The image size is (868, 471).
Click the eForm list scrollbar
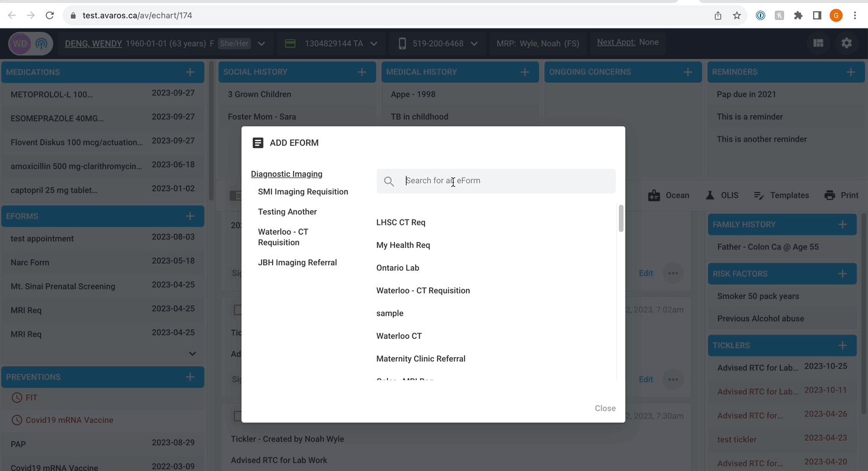tap(621, 218)
